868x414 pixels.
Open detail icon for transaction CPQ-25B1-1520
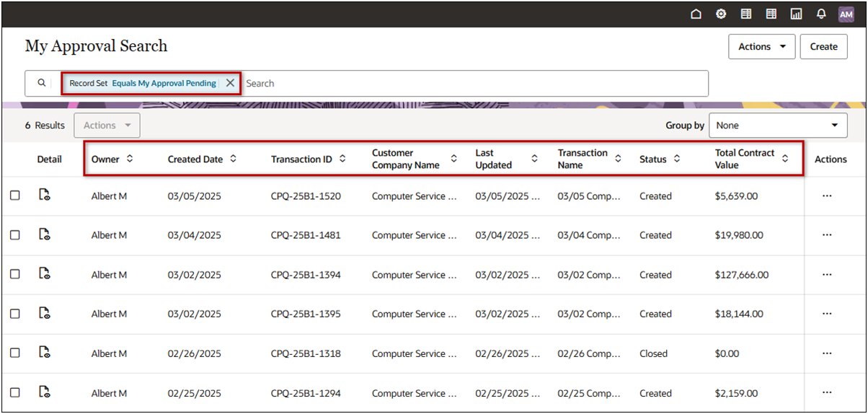pos(45,195)
